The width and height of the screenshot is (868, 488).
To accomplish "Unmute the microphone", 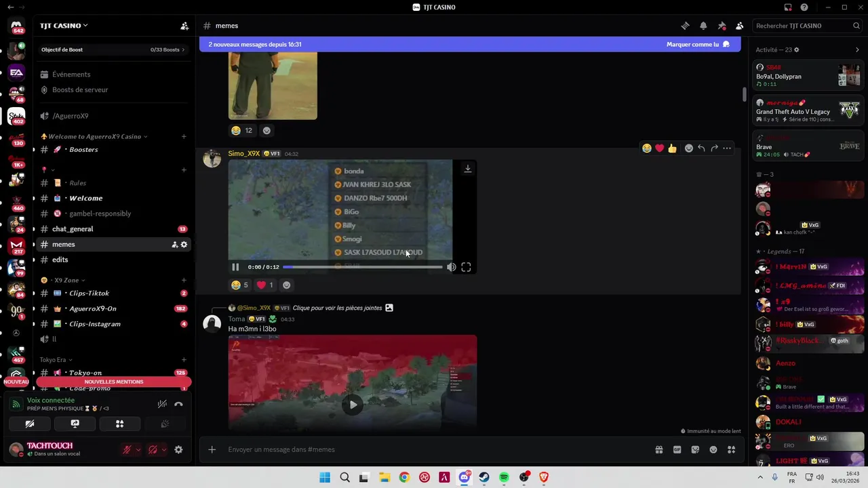I will [x=127, y=449].
